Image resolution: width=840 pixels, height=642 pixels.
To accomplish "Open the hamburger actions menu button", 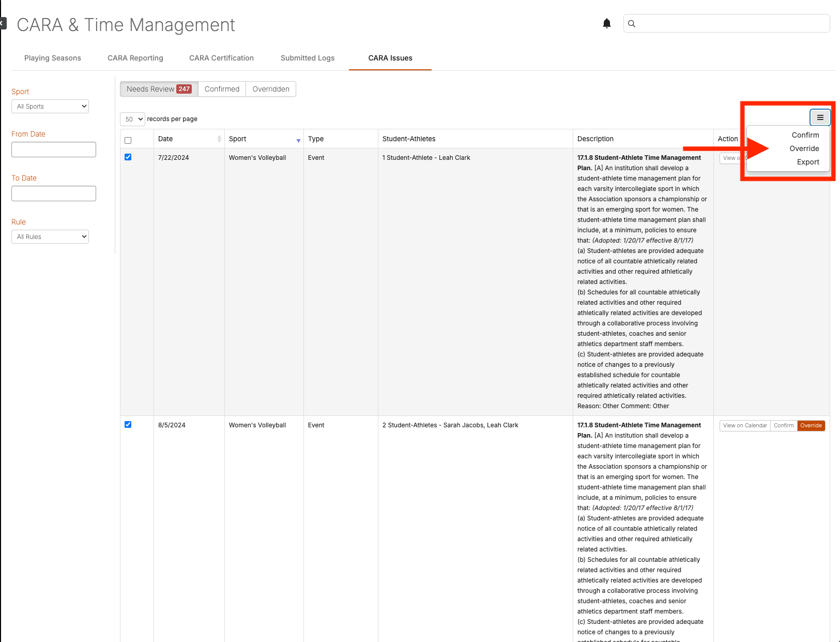I will (x=820, y=117).
